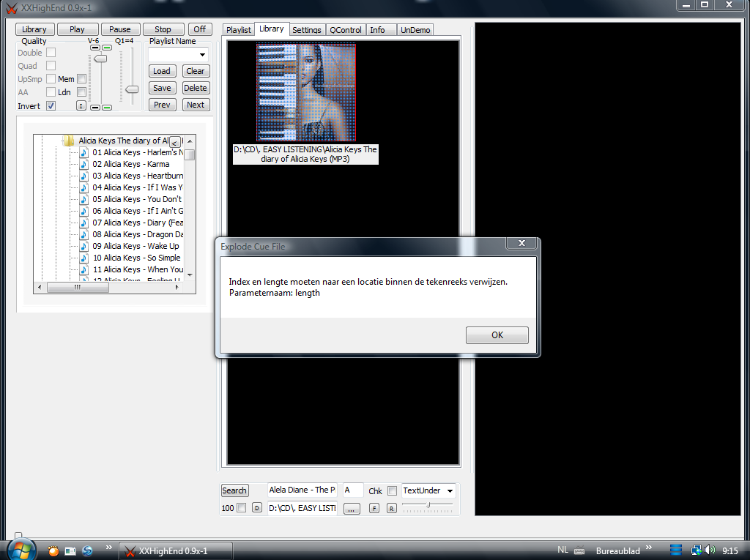Screen dimensions: 750x560
Task: Switch to the Playlist tab
Action: click(x=238, y=30)
